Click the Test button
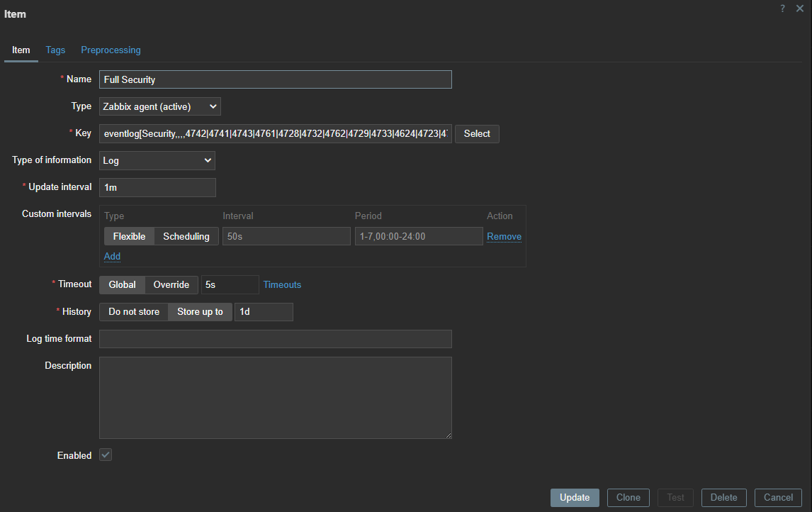 [x=675, y=498]
